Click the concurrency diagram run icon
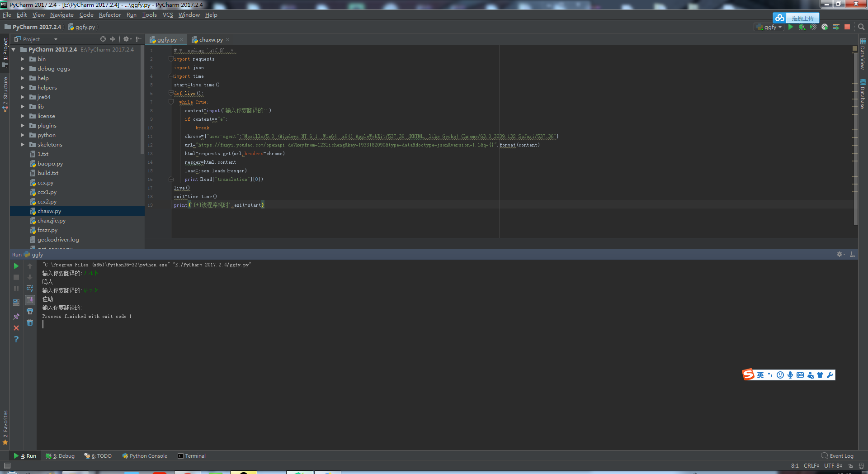Image resolution: width=868 pixels, height=474 pixels. click(836, 27)
